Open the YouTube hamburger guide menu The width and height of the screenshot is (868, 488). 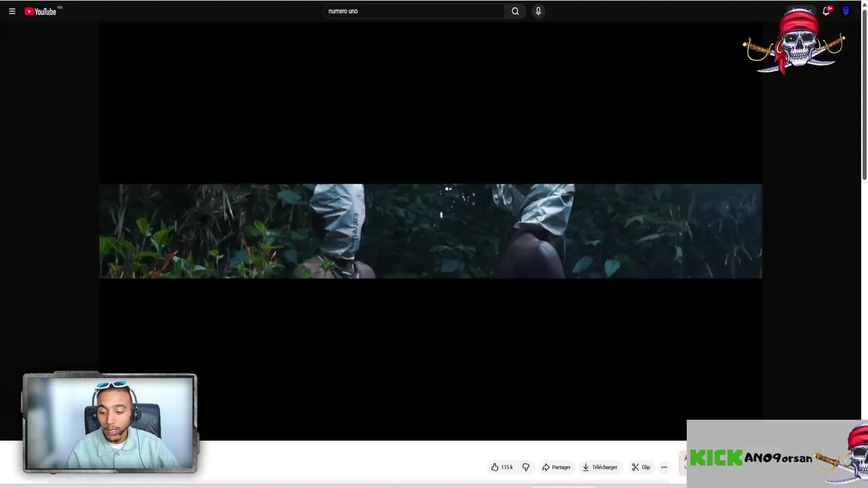[12, 11]
